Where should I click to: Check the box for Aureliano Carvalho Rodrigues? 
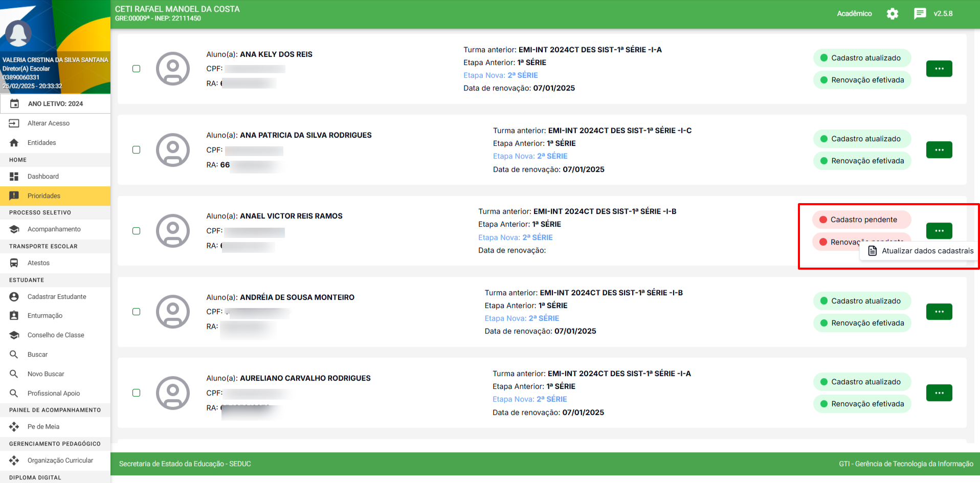tap(136, 393)
